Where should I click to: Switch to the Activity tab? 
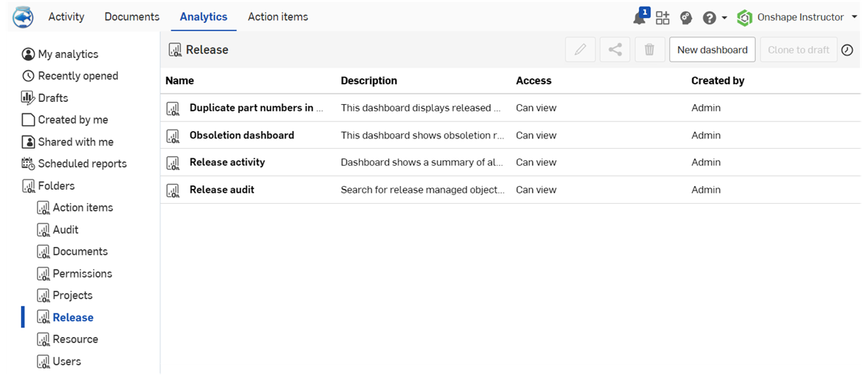[x=67, y=17]
